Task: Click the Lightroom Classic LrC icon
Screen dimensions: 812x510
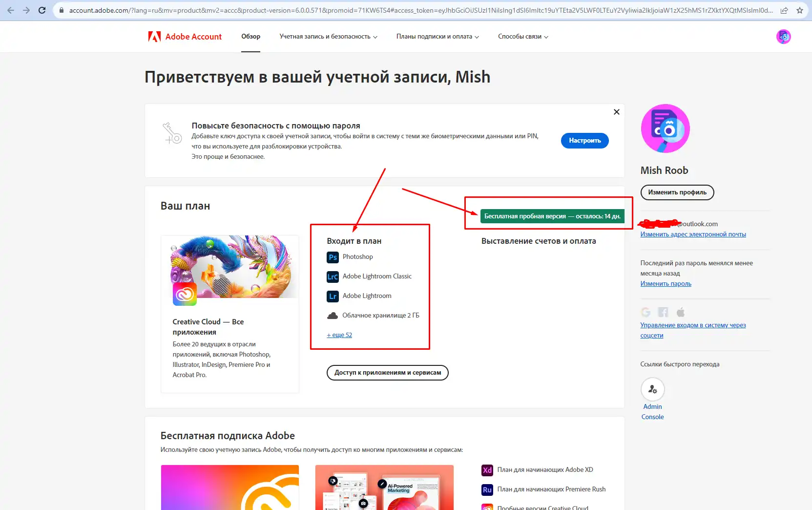Action: 333,276
